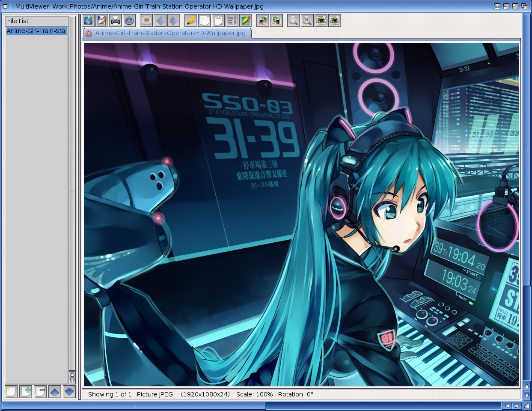This screenshot has width=532, height=411.
Task: Select Anime-Girl-Train-Sta entry in File List
Action: pyautogui.click(x=36, y=31)
